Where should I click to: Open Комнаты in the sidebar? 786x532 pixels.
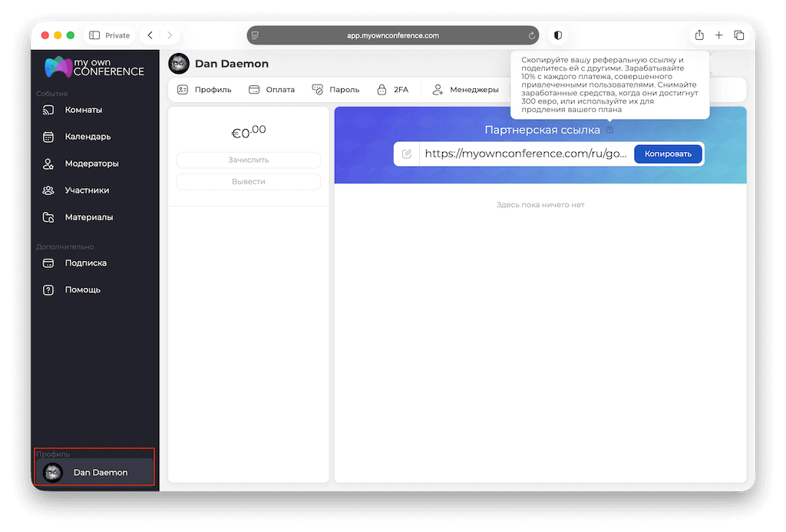83,110
